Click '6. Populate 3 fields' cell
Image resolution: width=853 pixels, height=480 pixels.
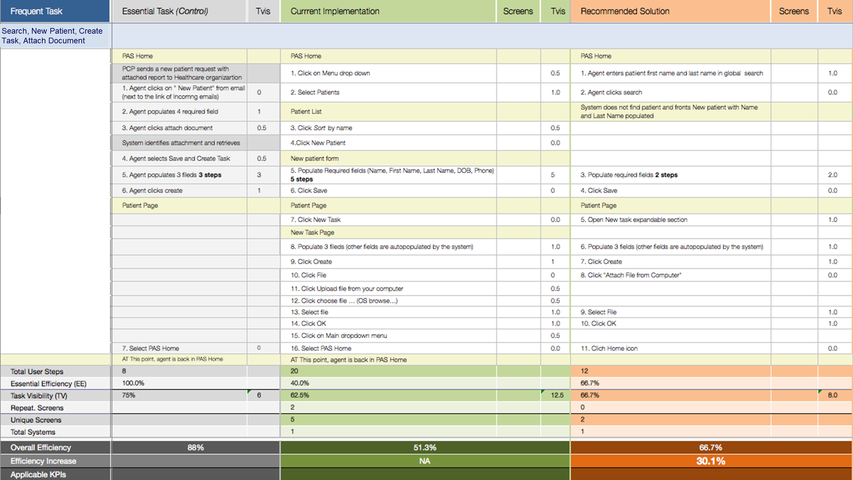(x=670, y=247)
